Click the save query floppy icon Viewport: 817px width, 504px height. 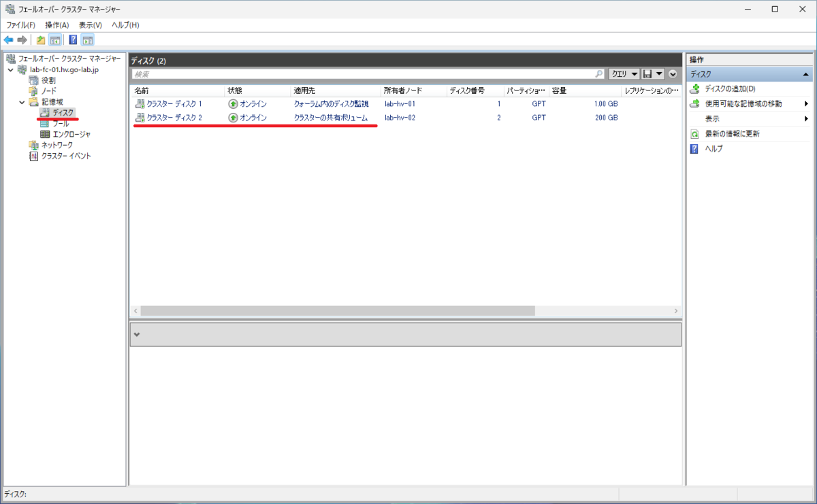click(648, 74)
